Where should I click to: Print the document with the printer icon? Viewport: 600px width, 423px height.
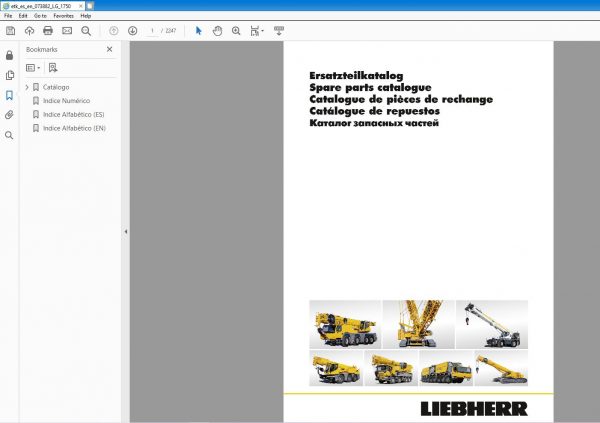(48, 31)
